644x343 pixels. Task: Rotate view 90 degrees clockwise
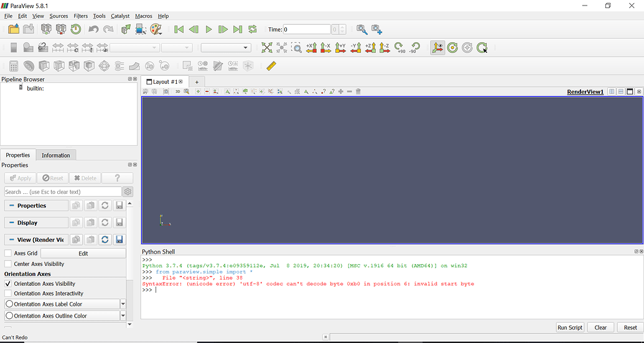point(399,48)
